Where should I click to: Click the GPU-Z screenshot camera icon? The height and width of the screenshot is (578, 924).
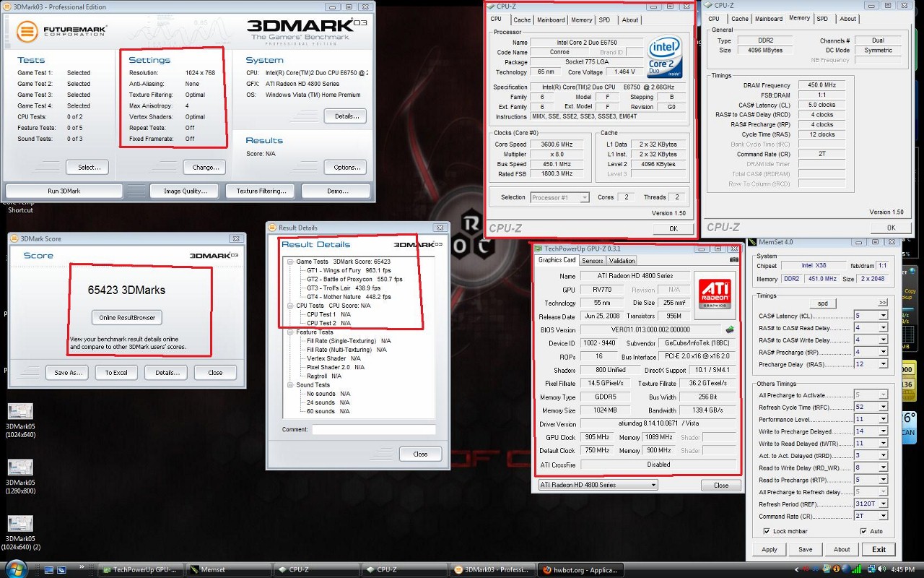coord(734,259)
